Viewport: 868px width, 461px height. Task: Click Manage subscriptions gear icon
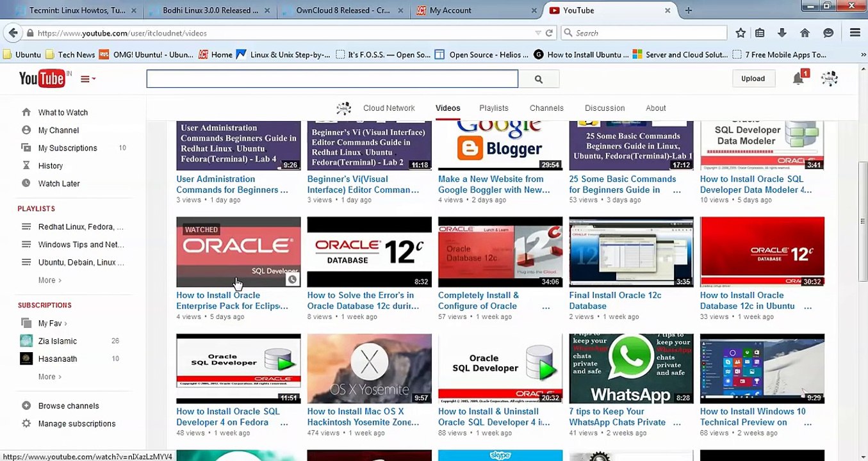tap(26, 424)
